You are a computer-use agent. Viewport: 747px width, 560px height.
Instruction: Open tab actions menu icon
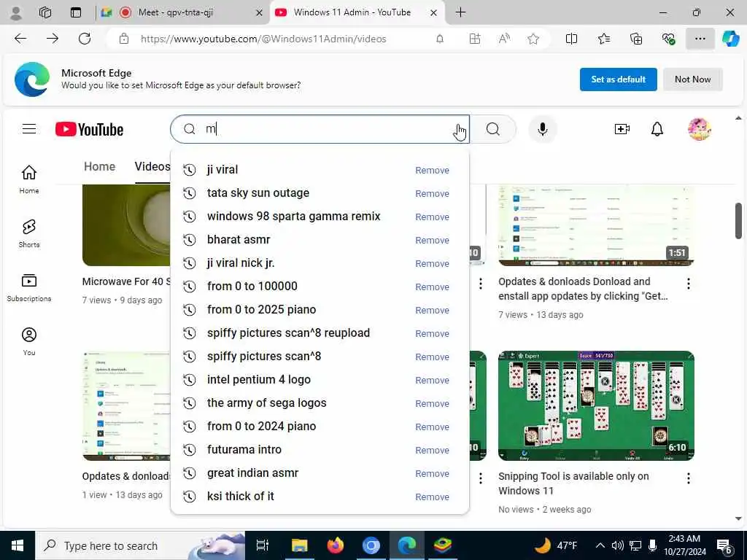76,12
